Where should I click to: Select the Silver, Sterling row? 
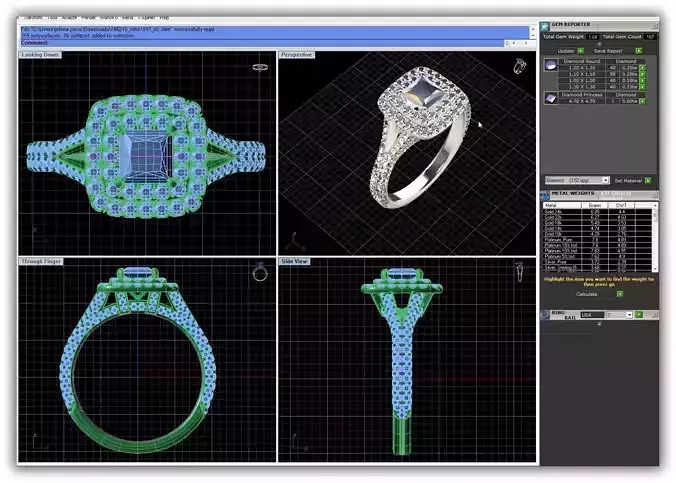[x=597, y=268]
